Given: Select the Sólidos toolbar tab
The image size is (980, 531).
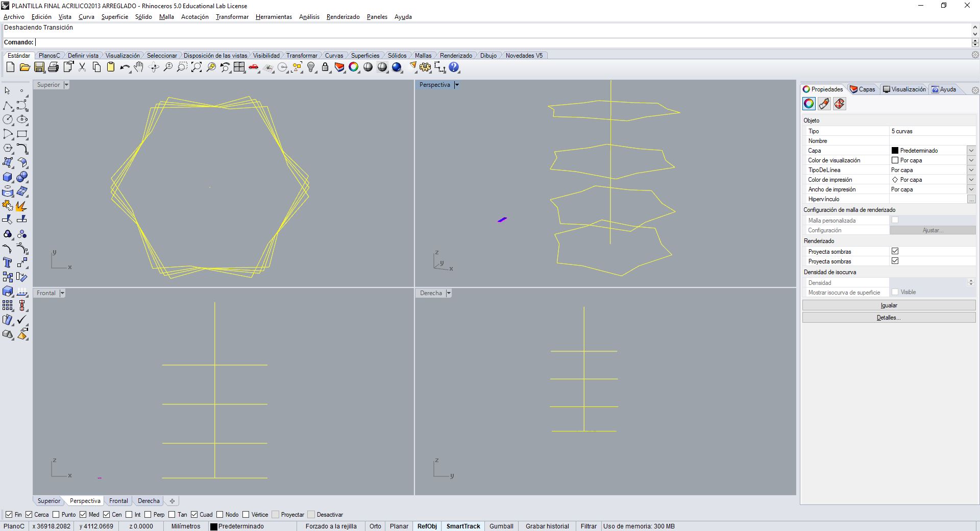Looking at the screenshot, I should (x=397, y=56).
